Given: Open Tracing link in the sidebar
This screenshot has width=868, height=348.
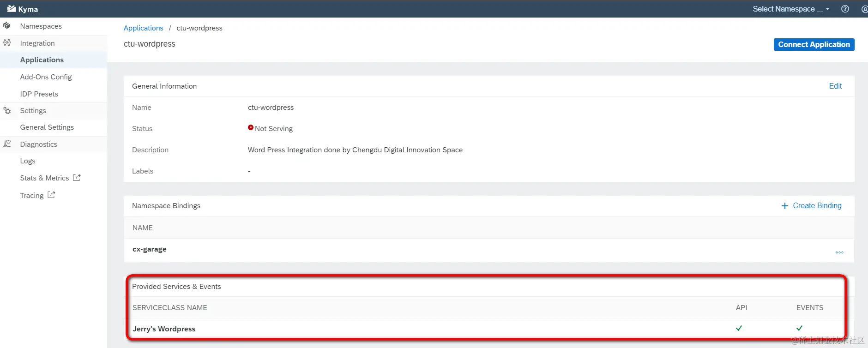Looking at the screenshot, I should click(32, 196).
